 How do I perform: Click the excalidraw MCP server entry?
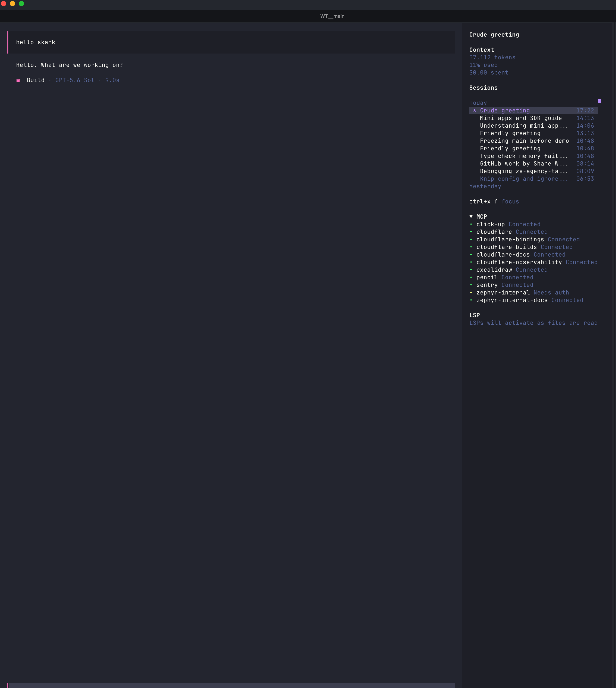pos(508,270)
